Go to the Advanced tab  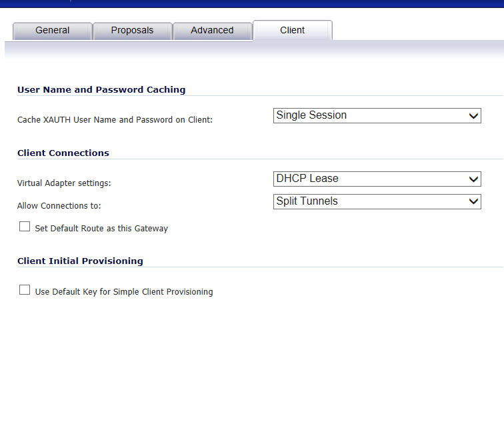(x=212, y=31)
